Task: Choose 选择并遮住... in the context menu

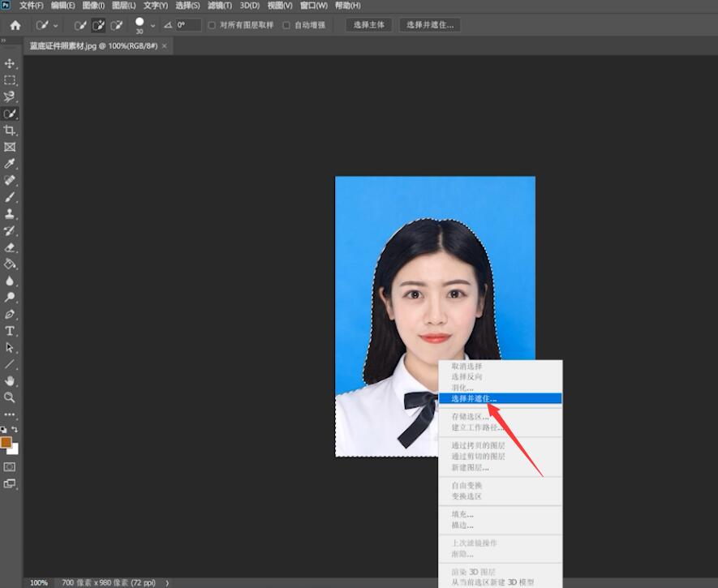Action: coord(500,398)
